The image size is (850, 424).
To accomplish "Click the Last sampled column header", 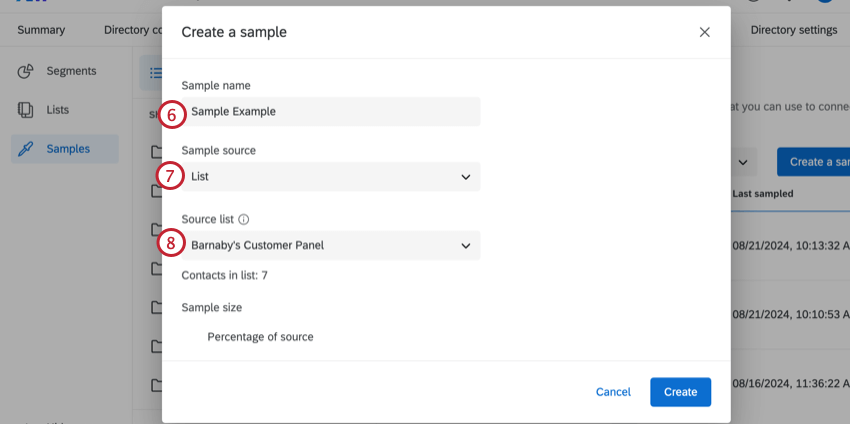I will pos(763,193).
